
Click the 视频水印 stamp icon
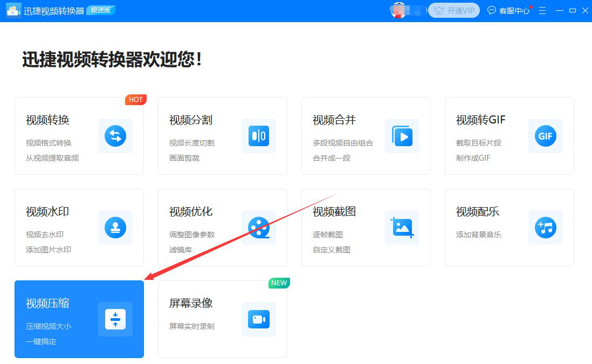[x=115, y=228]
